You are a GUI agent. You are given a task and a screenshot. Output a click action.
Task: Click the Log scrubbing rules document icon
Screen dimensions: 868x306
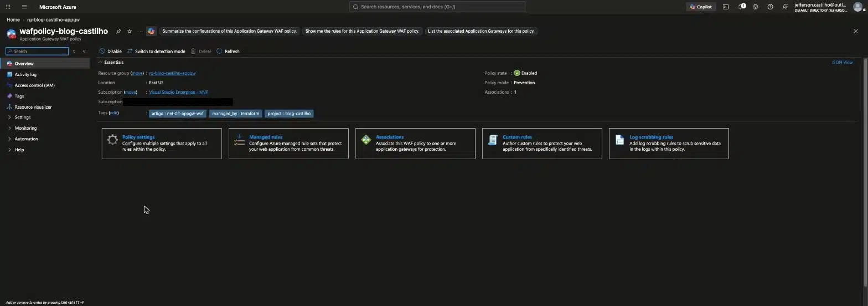(619, 140)
